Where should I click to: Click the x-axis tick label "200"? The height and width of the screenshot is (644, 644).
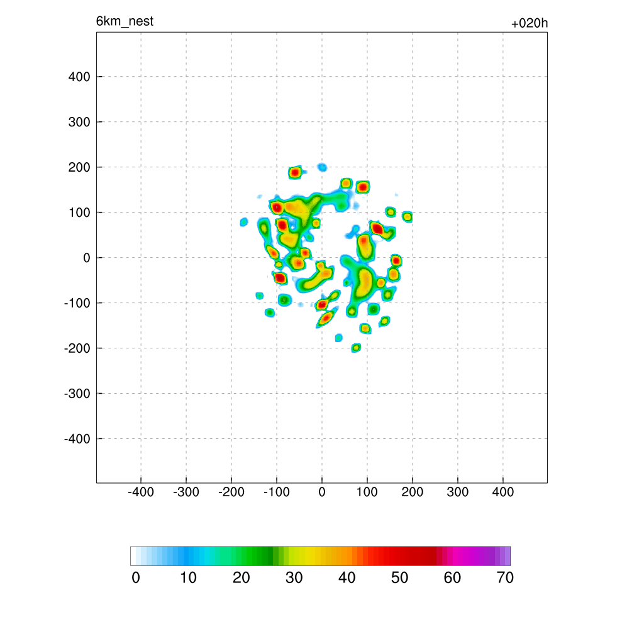pyautogui.click(x=413, y=492)
